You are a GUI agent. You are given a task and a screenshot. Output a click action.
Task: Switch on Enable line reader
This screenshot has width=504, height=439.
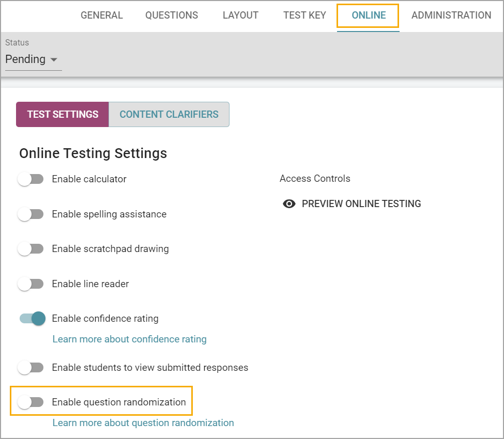point(31,284)
